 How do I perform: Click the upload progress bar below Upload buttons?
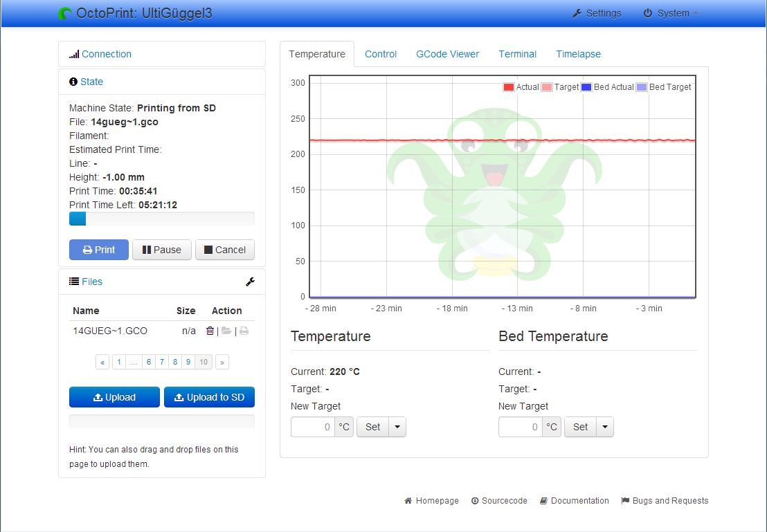click(x=162, y=421)
